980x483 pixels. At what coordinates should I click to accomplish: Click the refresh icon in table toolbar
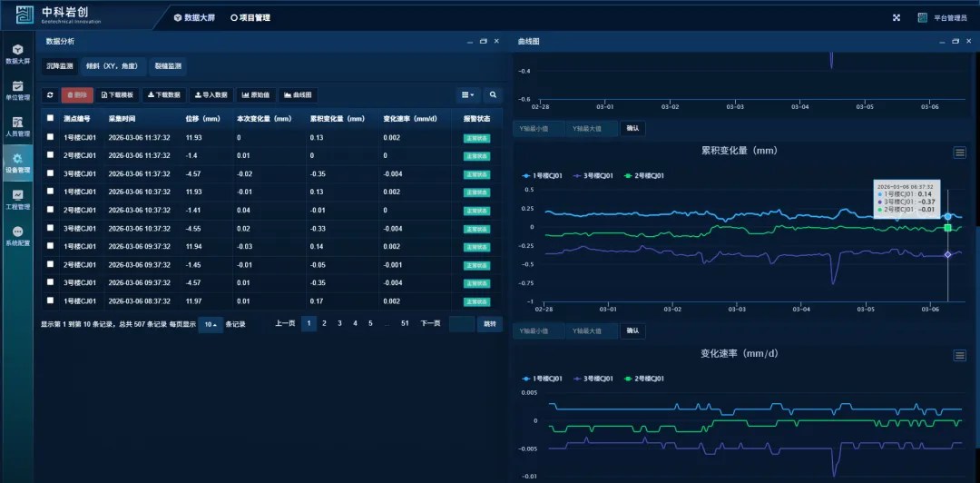pyautogui.click(x=51, y=94)
